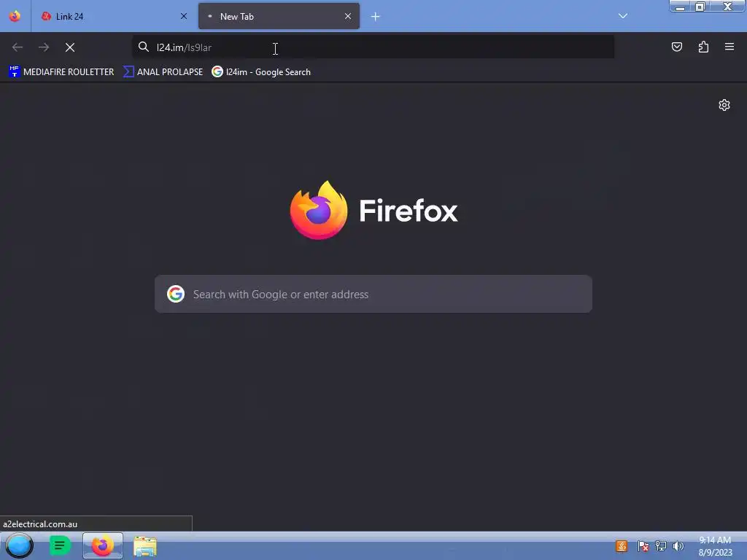Image resolution: width=747 pixels, height=560 pixels.
Task: Add a new tab with plus button
Action: coord(376,17)
